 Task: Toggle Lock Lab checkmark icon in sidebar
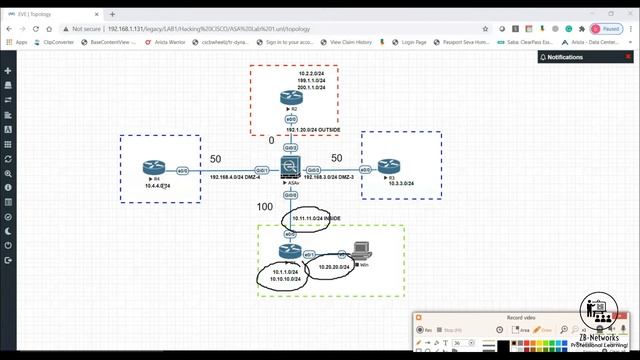point(8,217)
